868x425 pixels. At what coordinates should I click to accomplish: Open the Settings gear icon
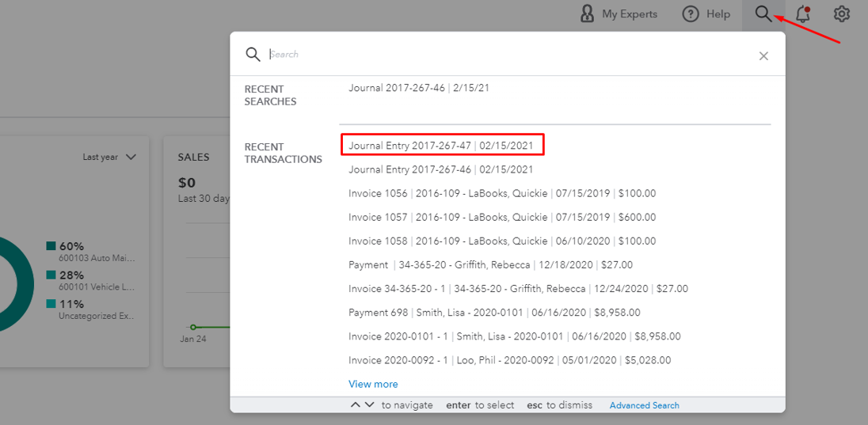point(841,14)
